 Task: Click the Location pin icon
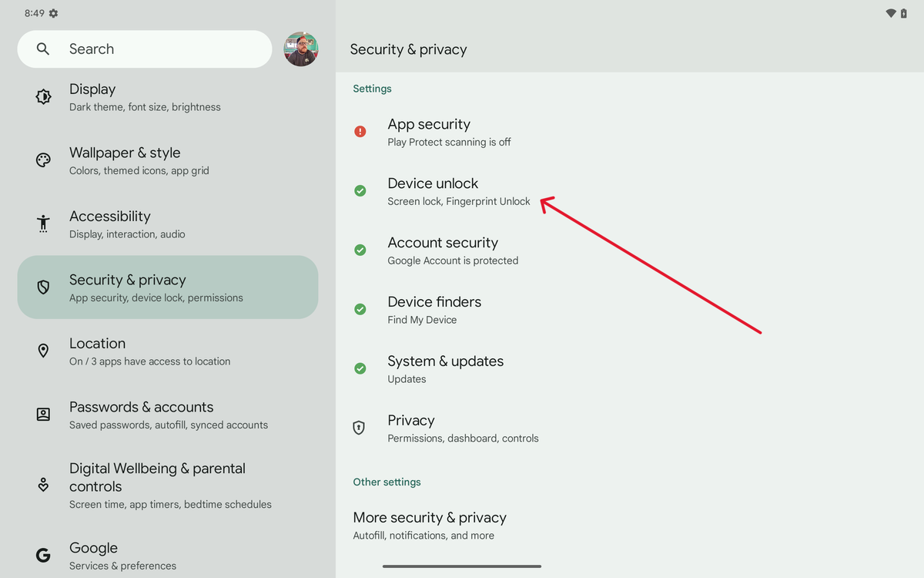click(43, 351)
